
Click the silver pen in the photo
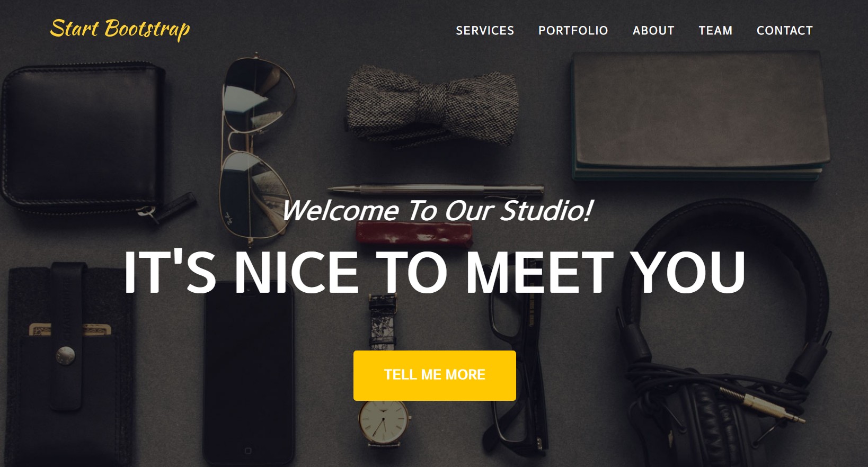click(x=436, y=190)
